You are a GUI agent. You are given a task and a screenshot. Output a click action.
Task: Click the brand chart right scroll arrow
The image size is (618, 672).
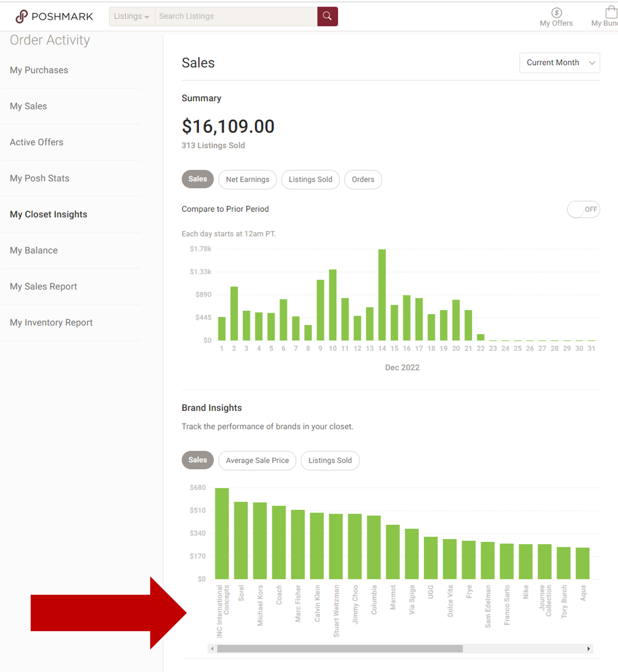coord(589,649)
